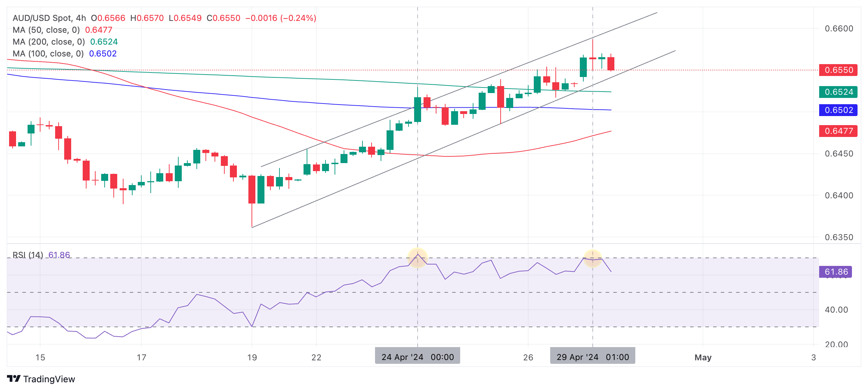
Task: Click the 0.6600 price axis label
Action: [x=839, y=29]
